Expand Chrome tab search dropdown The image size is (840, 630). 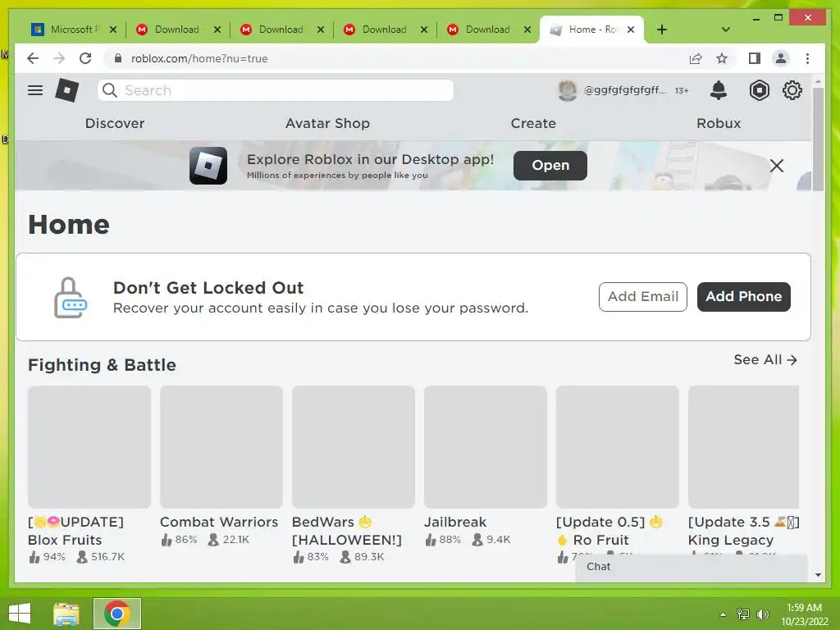point(726,30)
